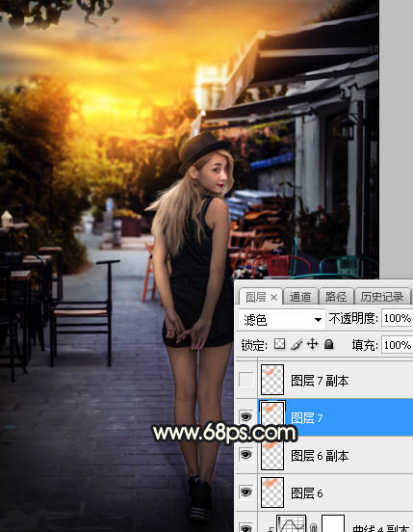This screenshot has height=532, width=413.
Task: Switch to the 路径 tab
Action: coord(336,297)
